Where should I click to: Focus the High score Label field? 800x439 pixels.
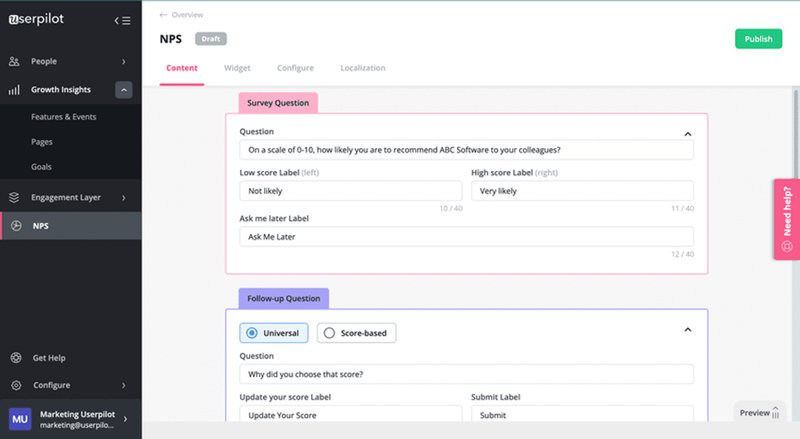click(582, 191)
